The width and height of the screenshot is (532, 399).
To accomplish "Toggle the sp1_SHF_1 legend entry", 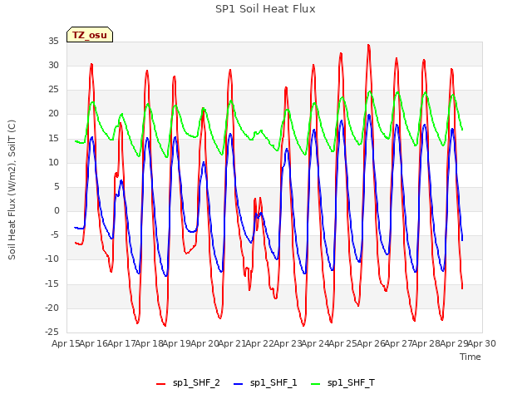I will 265,383.
